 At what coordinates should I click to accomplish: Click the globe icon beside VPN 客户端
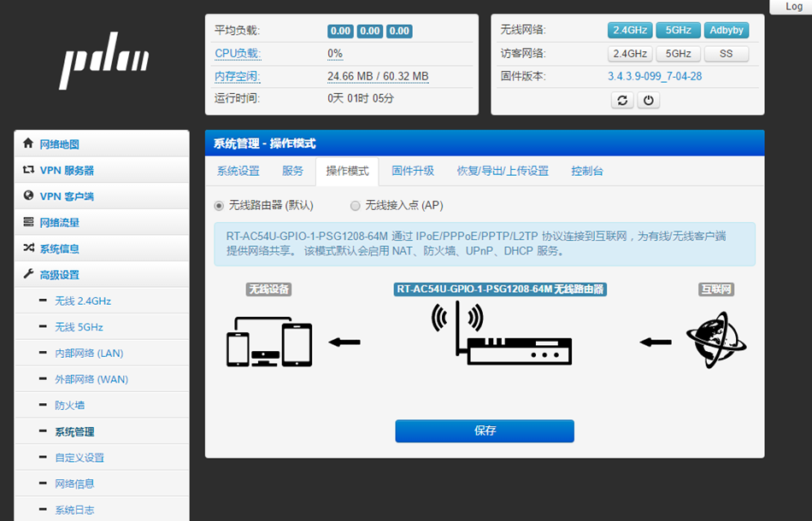(28, 196)
